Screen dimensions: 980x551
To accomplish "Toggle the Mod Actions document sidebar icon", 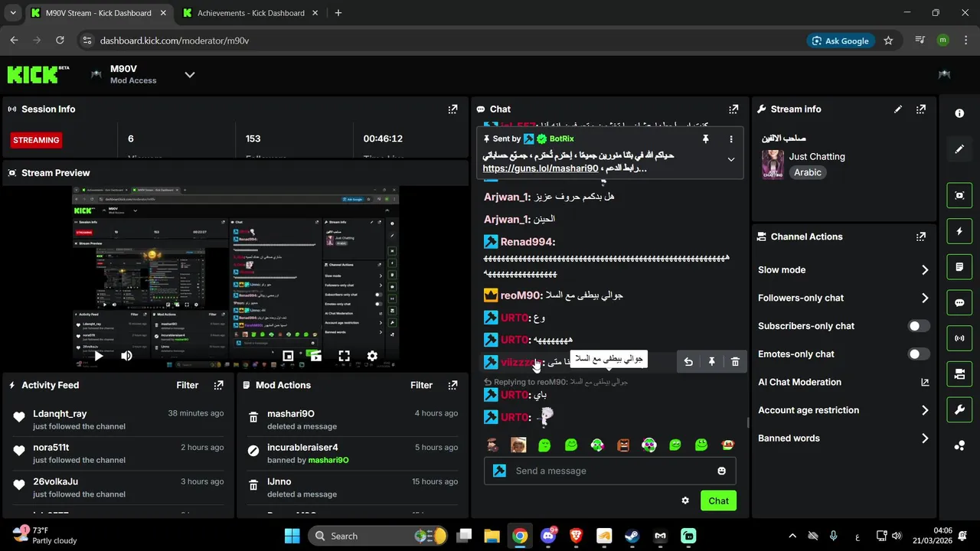I will [959, 267].
